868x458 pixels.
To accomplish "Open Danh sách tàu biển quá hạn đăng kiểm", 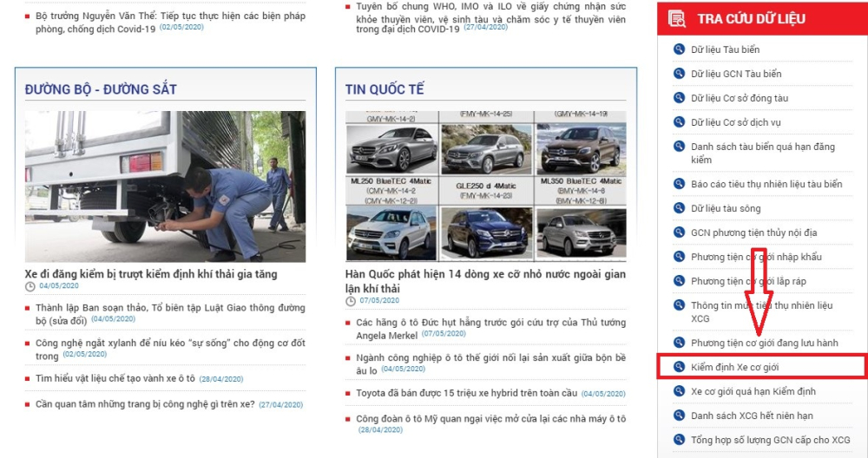I will coord(763,154).
